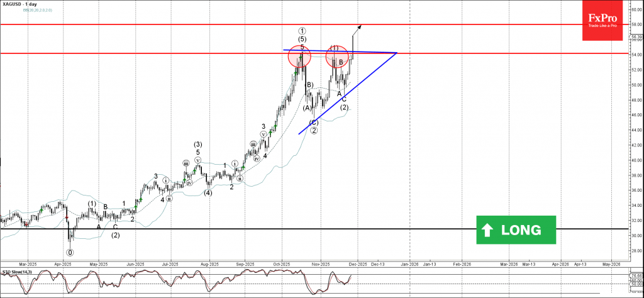Click the 28.00 price axis label
644x298 pixels.
coord(636,251)
